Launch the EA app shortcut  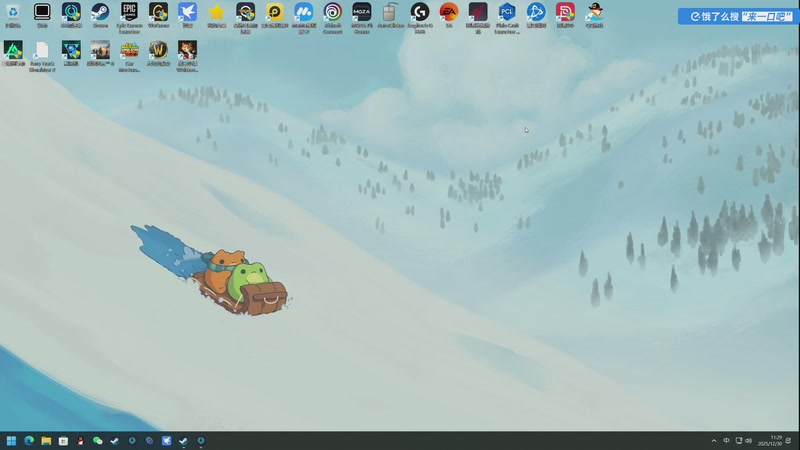click(x=449, y=14)
